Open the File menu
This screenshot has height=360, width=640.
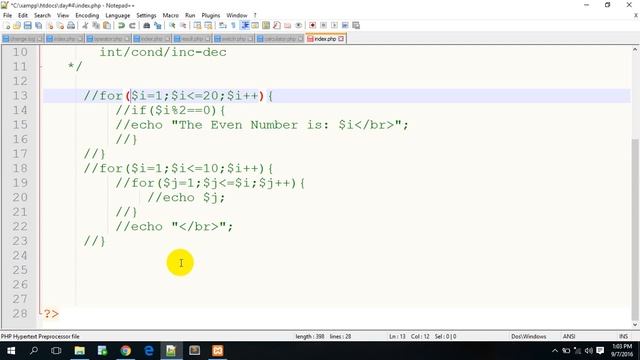7,15
